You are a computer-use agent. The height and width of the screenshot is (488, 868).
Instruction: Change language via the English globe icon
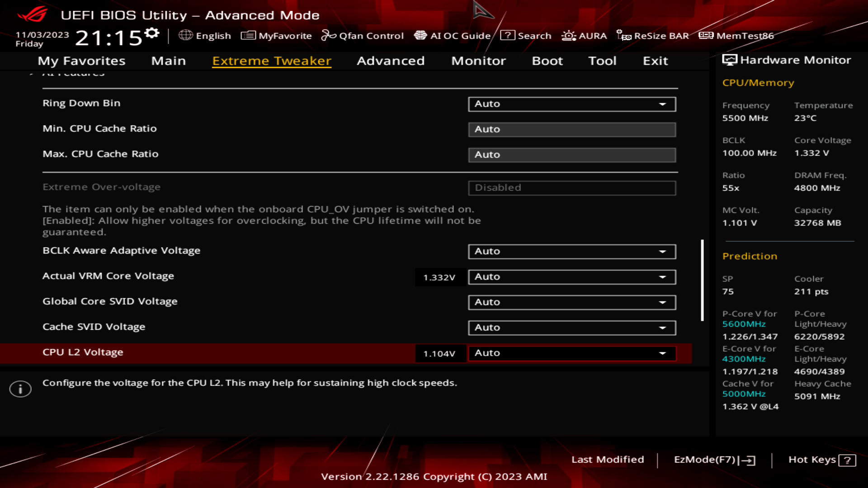206,36
